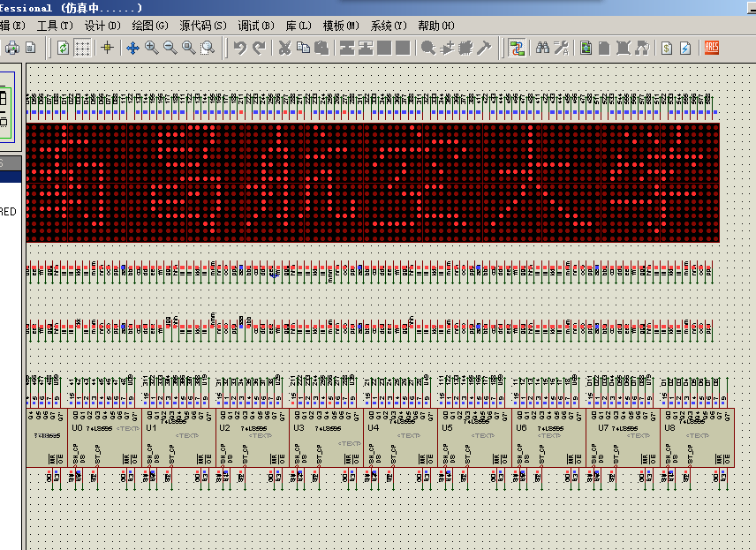Toggle the grid dots display

[82, 48]
